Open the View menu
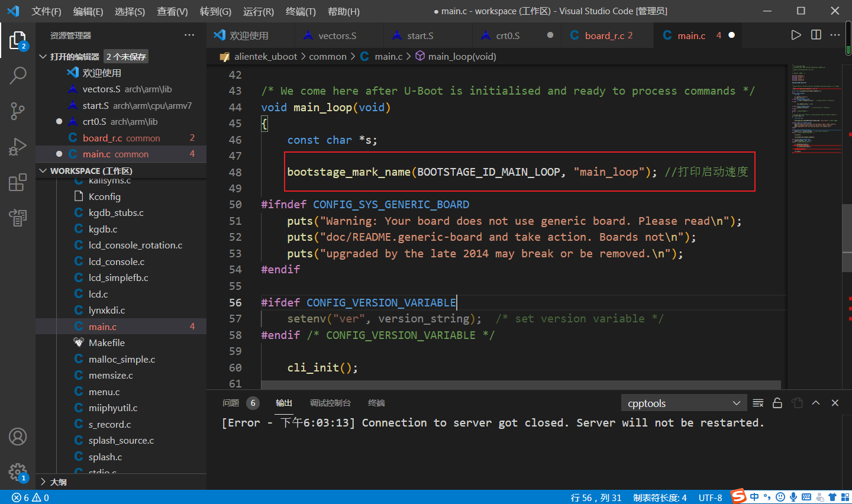The height and width of the screenshot is (504, 852). click(172, 11)
